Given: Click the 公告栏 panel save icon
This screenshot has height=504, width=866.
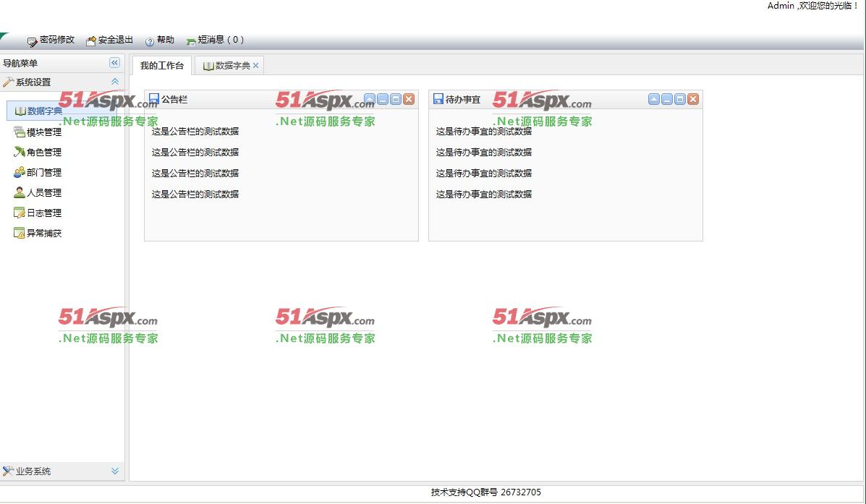Looking at the screenshot, I should point(154,99).
